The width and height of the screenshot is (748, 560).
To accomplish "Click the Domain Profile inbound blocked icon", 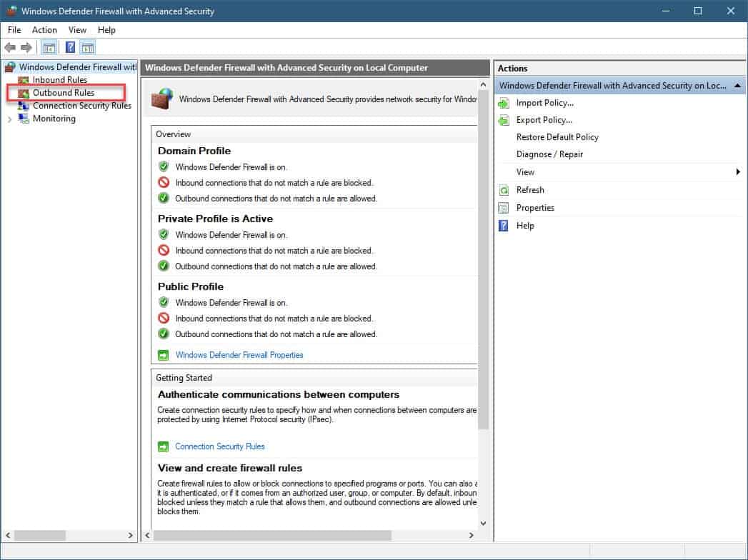I will 164,183.
